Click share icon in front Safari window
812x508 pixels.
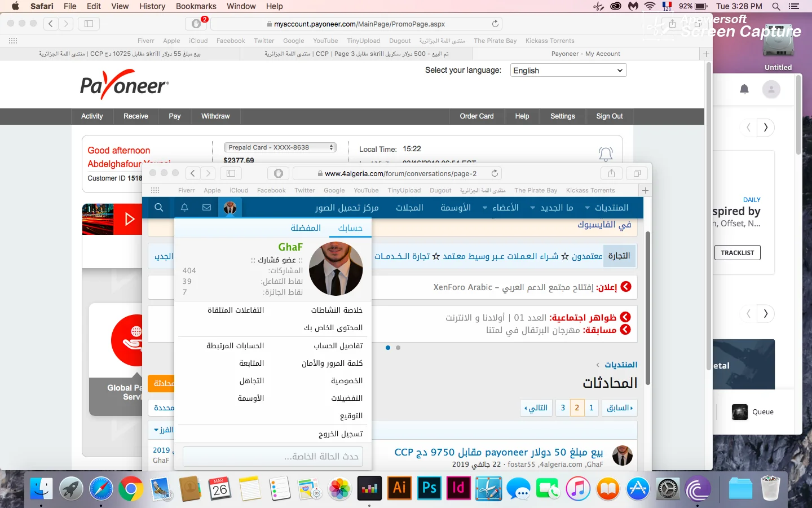(611, 173)
